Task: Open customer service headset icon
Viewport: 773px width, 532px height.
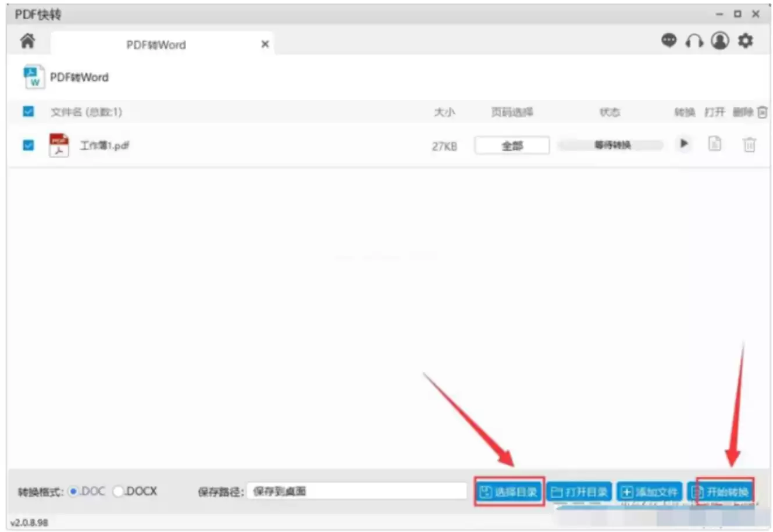Action: (x=694, y=41)
